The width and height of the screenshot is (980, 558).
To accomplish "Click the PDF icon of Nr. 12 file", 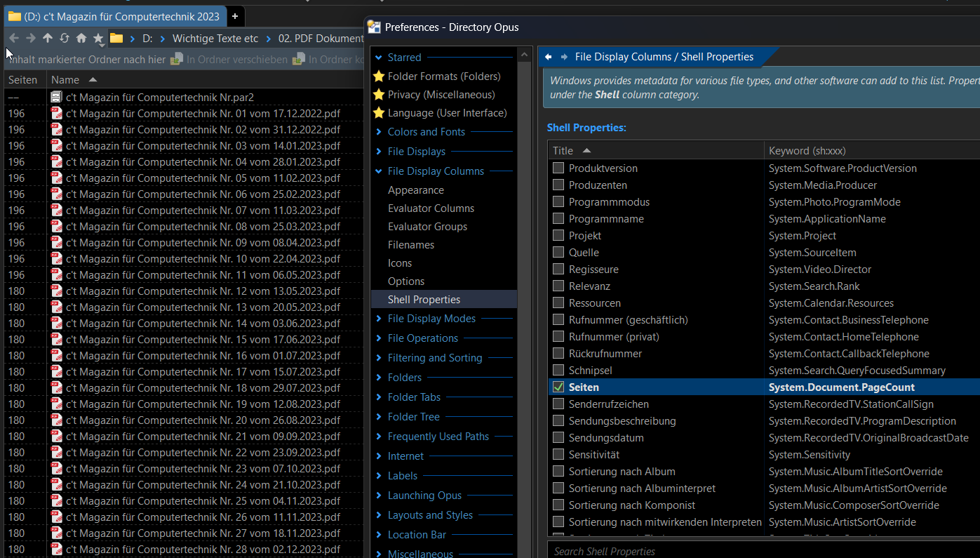I will click(x=57, y=291).
